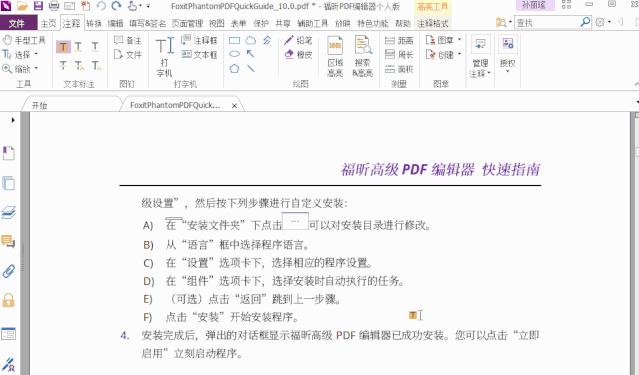The height and width of the screenshot is (375, 639).
Task: Switch to the 主页 ribbon tab
Action: tap(48, 23)
